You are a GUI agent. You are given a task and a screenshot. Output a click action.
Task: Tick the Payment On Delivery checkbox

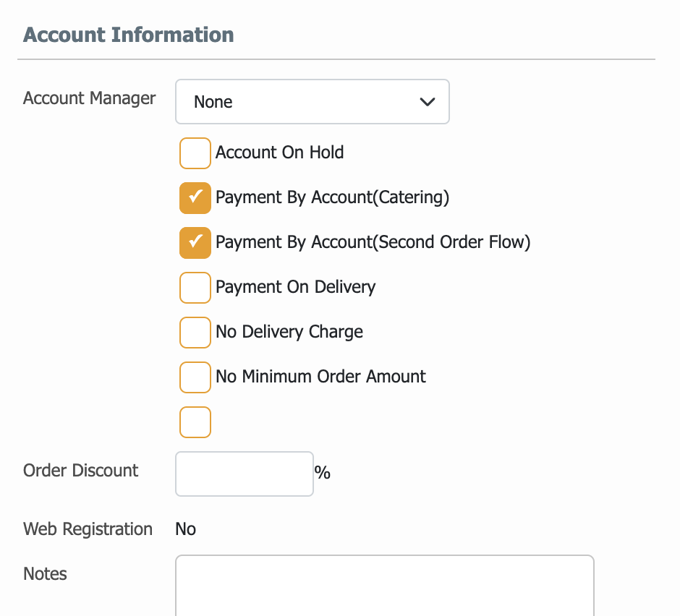(195, 288)
